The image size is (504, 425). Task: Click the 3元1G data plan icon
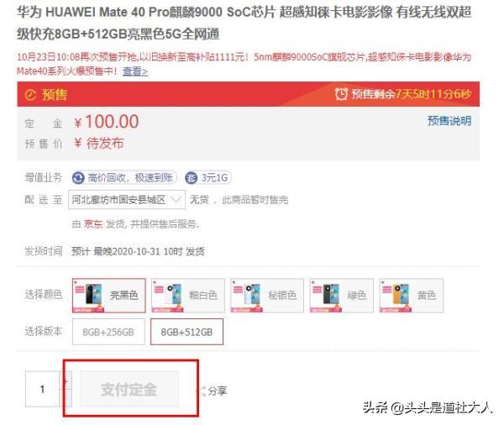click(x=191, y=178)
